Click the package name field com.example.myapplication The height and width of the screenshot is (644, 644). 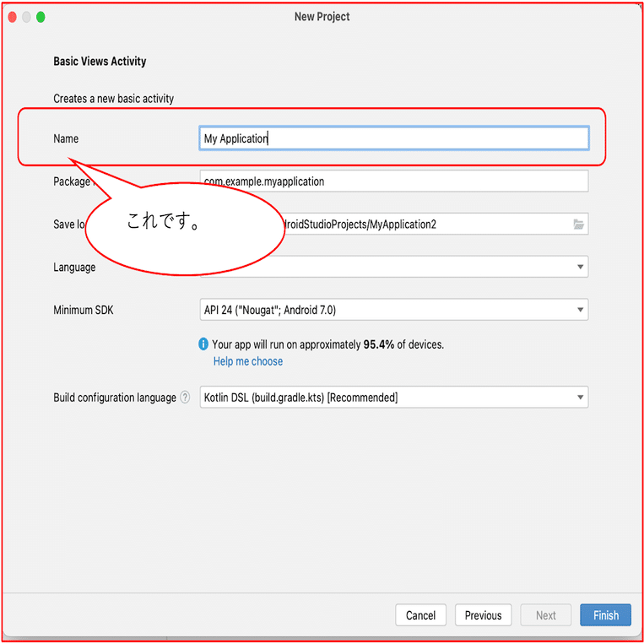394,181
